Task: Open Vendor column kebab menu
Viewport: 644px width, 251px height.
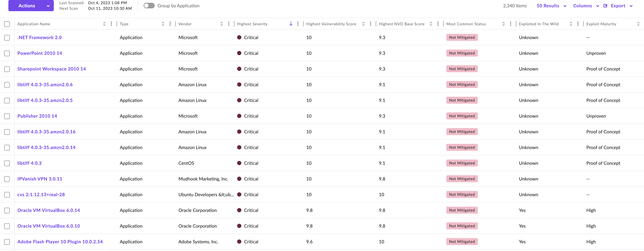Action: [229, 24]
